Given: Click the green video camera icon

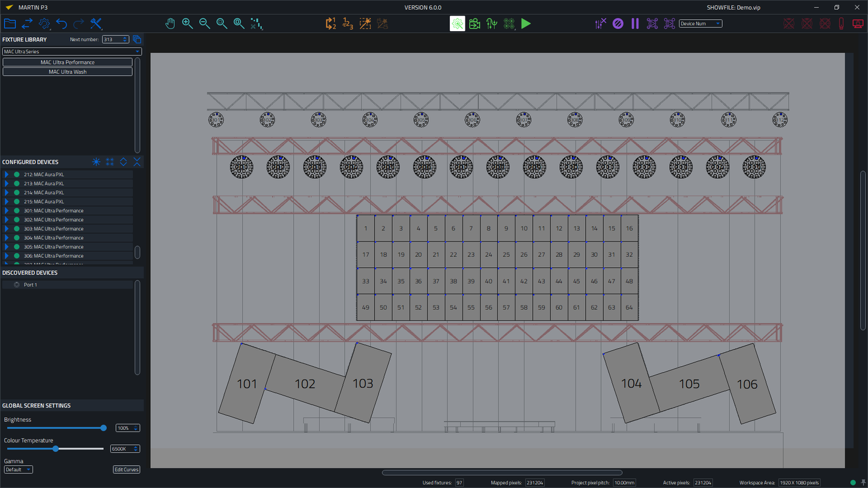Looking at the screenshot, I should (475, 23).
